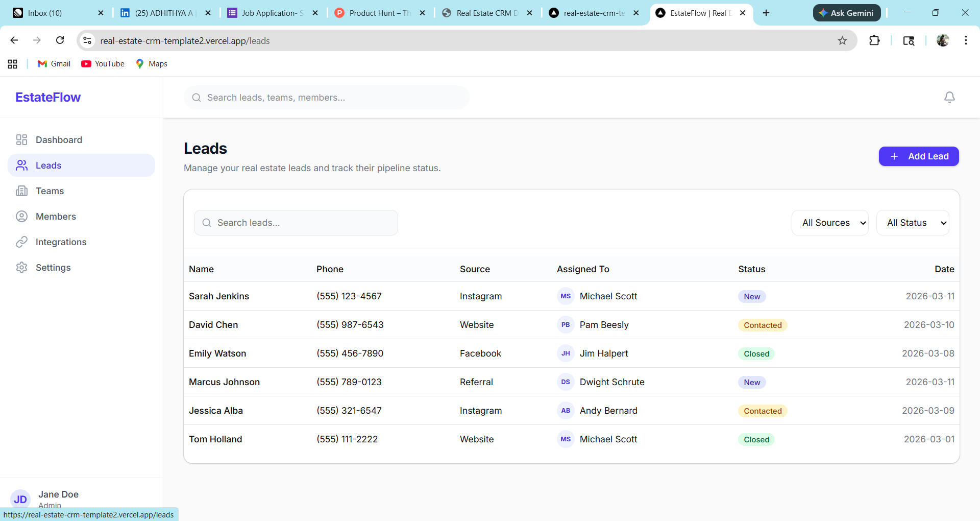Click the Members icon in sidebar

click(21, 216)
